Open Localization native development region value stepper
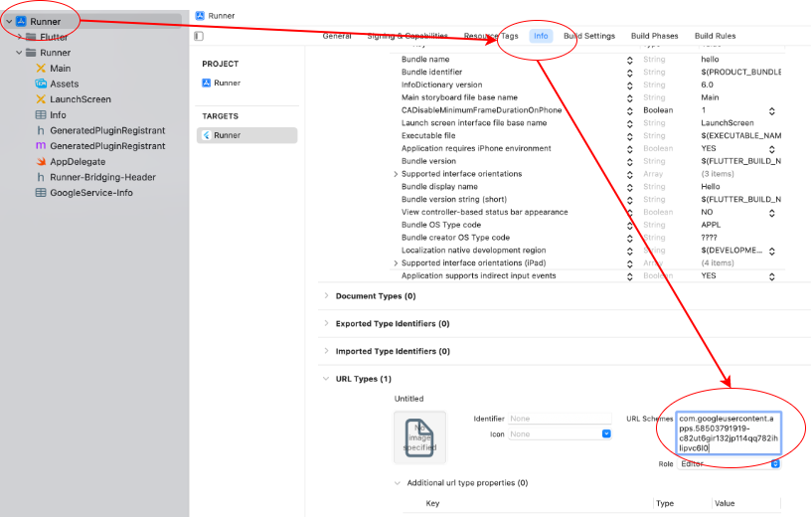 [771, 252]
